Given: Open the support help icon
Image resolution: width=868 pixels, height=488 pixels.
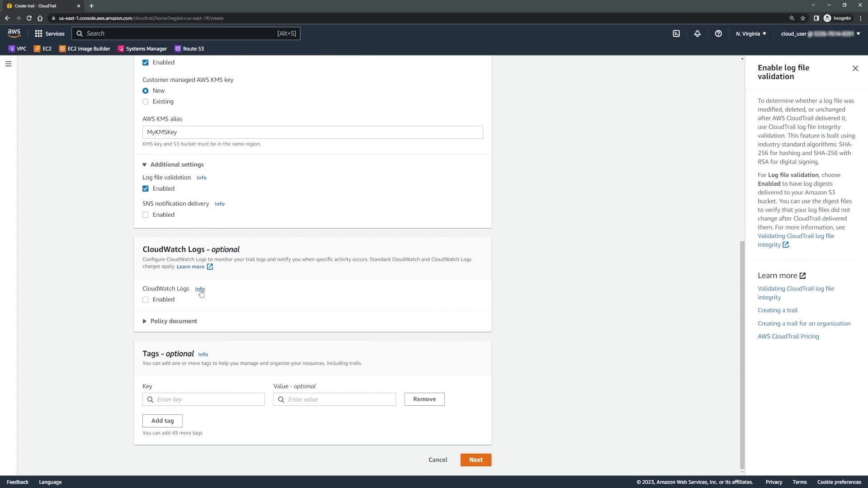Looking at the screenshot, I should 718,33.
